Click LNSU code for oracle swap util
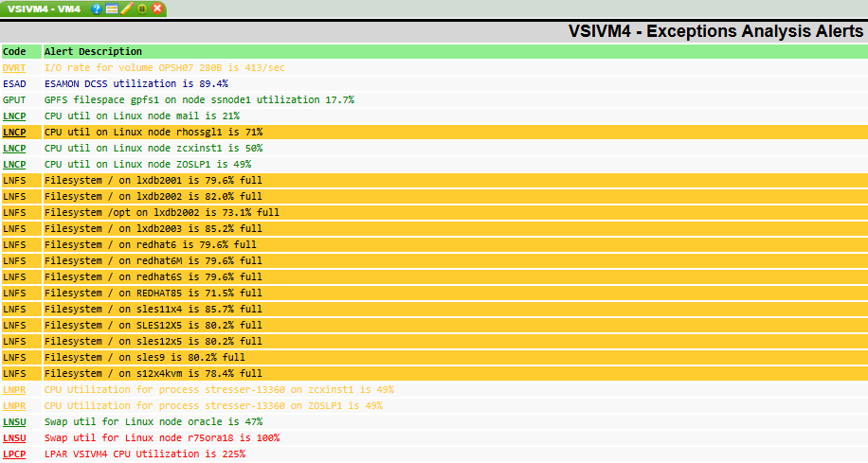 point(14,422)
